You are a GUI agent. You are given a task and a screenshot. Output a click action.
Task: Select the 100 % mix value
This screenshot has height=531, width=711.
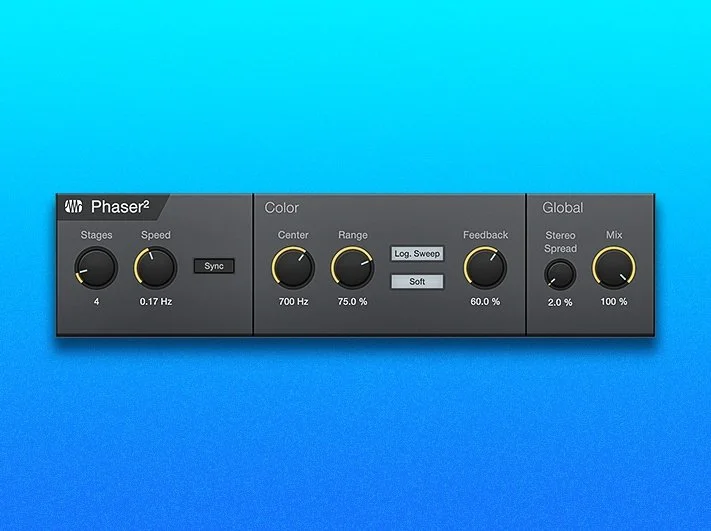(614, 302)
